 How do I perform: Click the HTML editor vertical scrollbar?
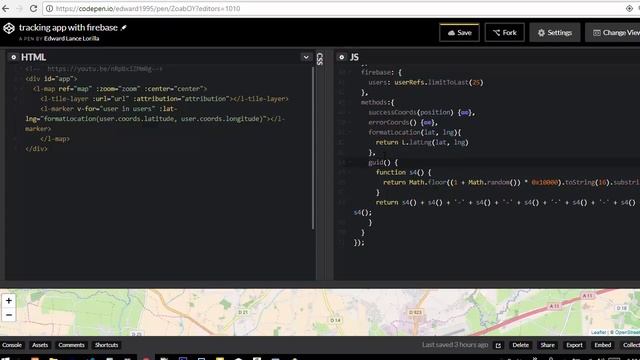(313, 147)
